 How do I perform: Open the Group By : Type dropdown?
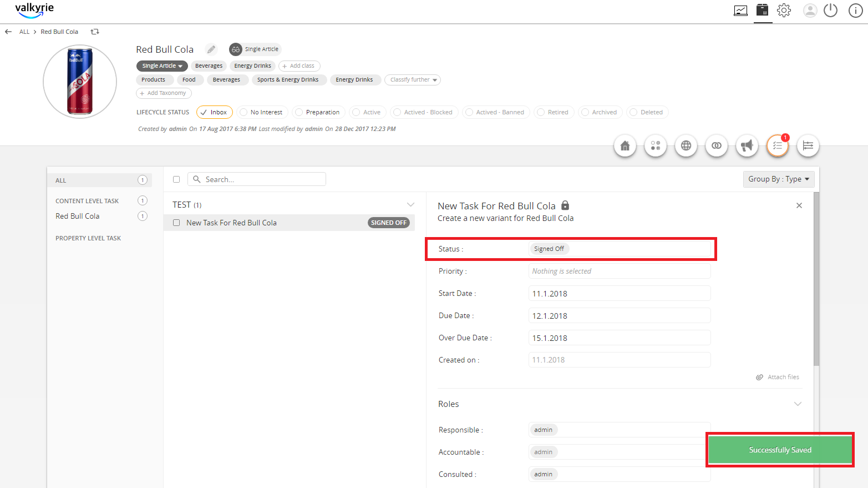click(779, 179)
